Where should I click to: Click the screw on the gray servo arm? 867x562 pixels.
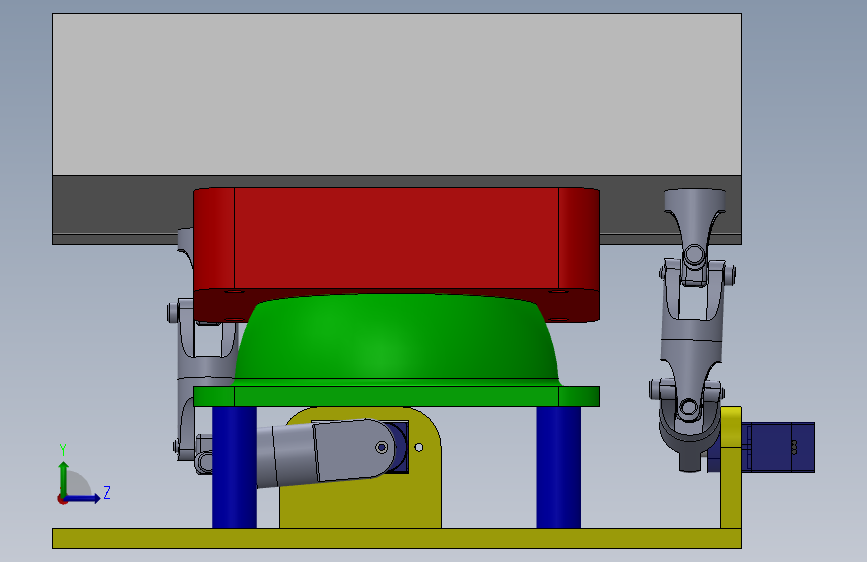[x=382, y=447]
